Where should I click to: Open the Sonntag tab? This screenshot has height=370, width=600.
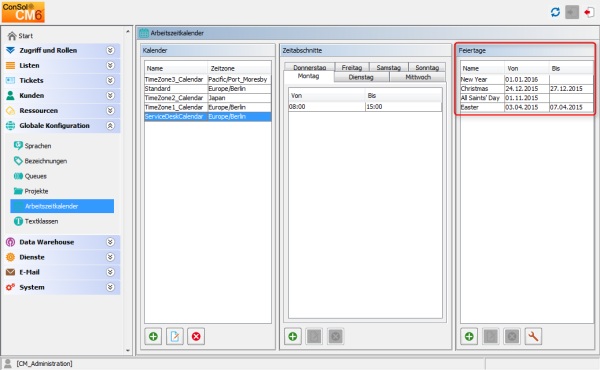tap(427, 67)
